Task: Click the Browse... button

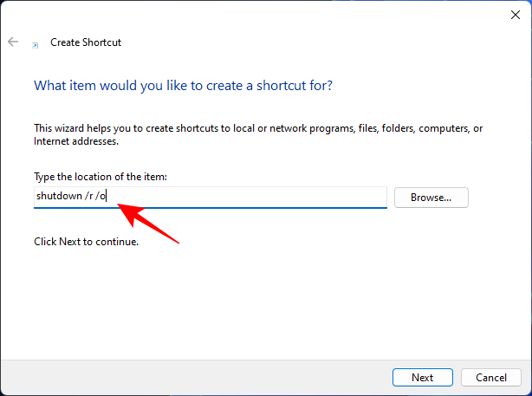Action: coord(431,198)
